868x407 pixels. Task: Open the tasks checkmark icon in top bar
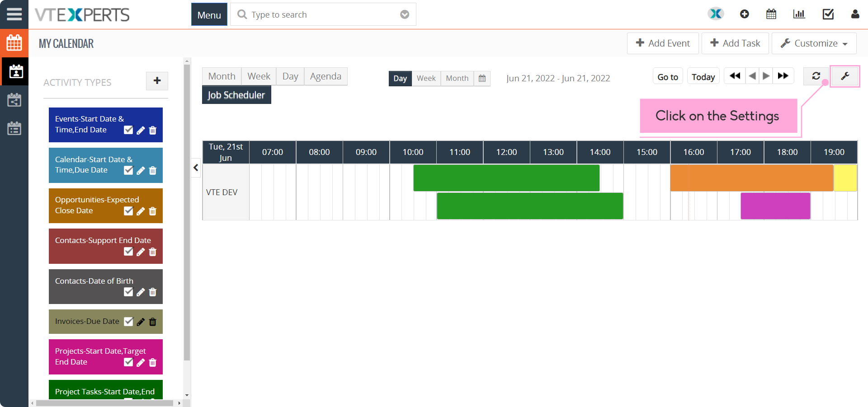coord(828,14)
